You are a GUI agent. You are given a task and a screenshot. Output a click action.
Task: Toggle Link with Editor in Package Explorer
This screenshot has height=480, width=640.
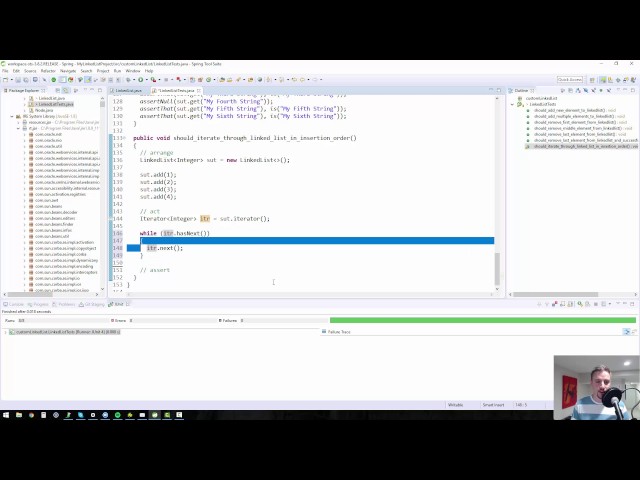[66, 91]
